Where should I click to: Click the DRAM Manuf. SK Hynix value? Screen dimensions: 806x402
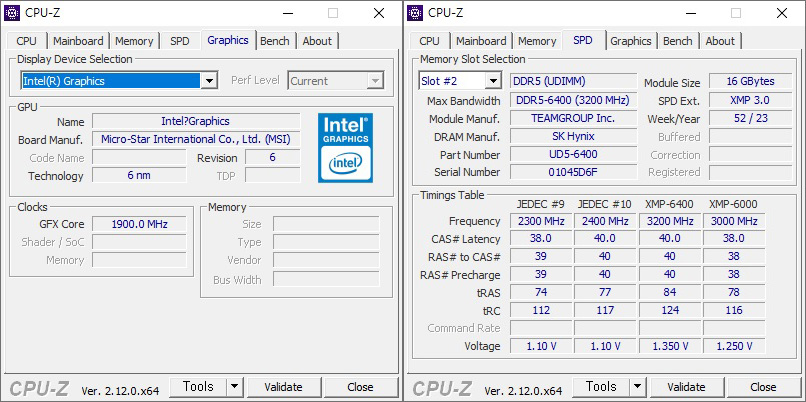coord(573,136)
